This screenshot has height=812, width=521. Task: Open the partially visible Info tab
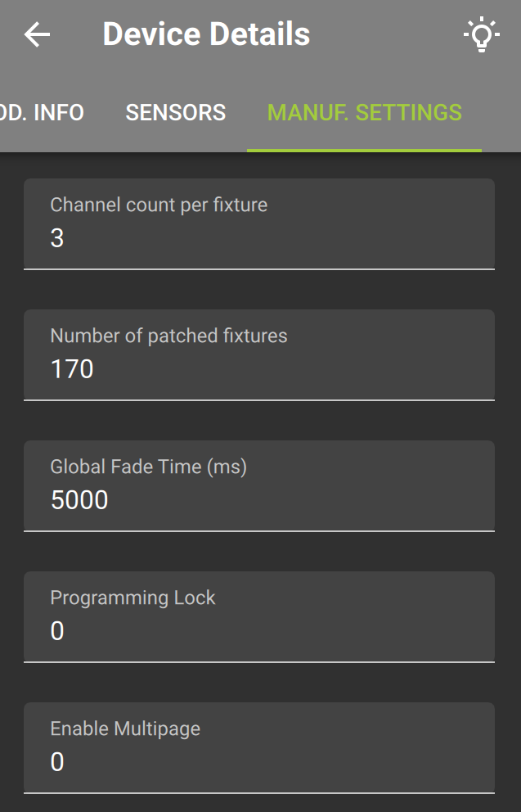[x=42, y=112]
